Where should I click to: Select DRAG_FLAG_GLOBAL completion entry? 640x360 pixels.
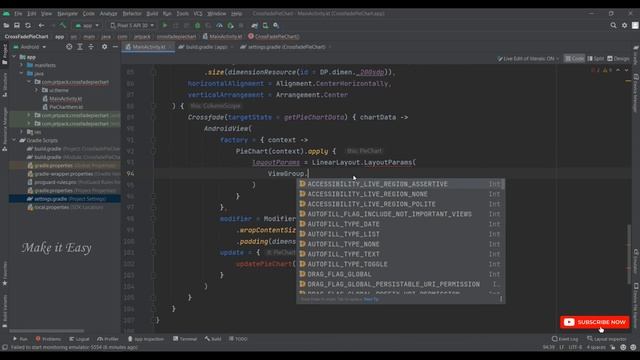(400, 274)
